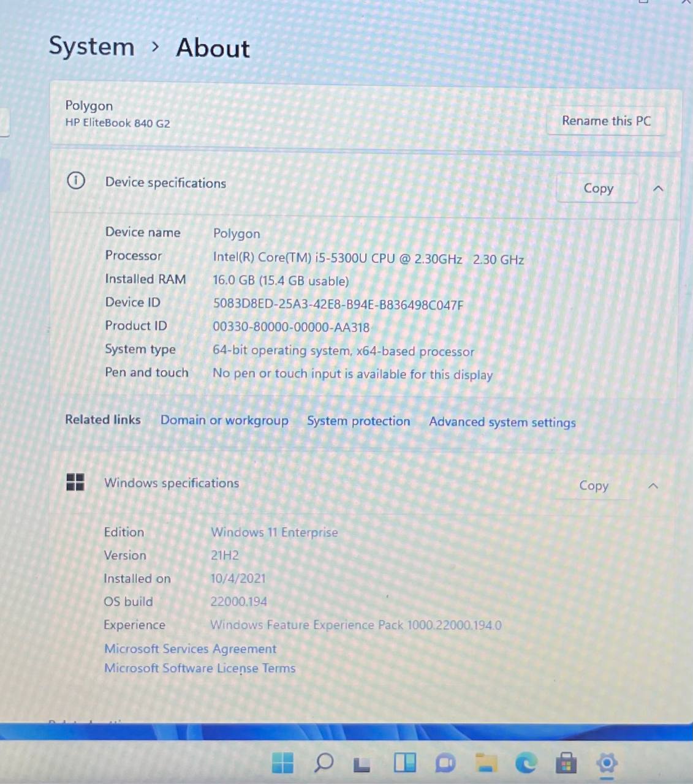This screenshot has width=693, height=784.
Task: Select Installed RAM value 16.0 GB
Action: click(233, 281)
